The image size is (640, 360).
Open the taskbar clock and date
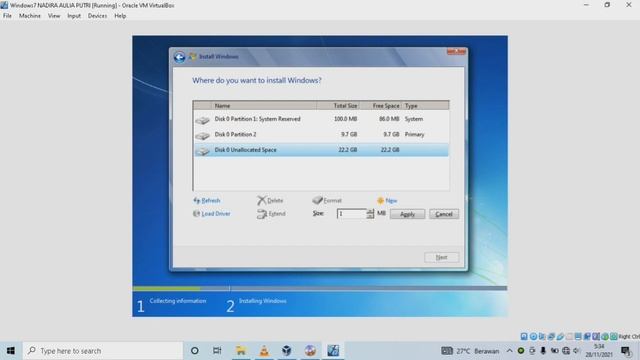point(599,351)
